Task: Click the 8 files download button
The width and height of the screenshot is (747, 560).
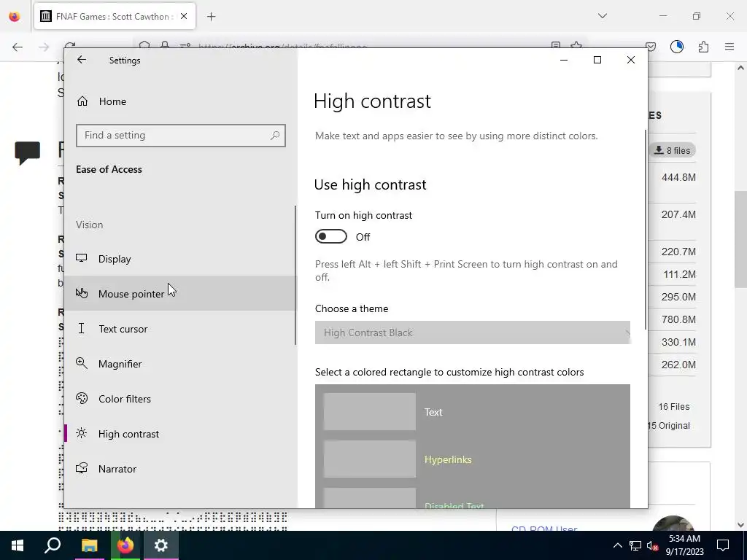Action: (672, 150)
